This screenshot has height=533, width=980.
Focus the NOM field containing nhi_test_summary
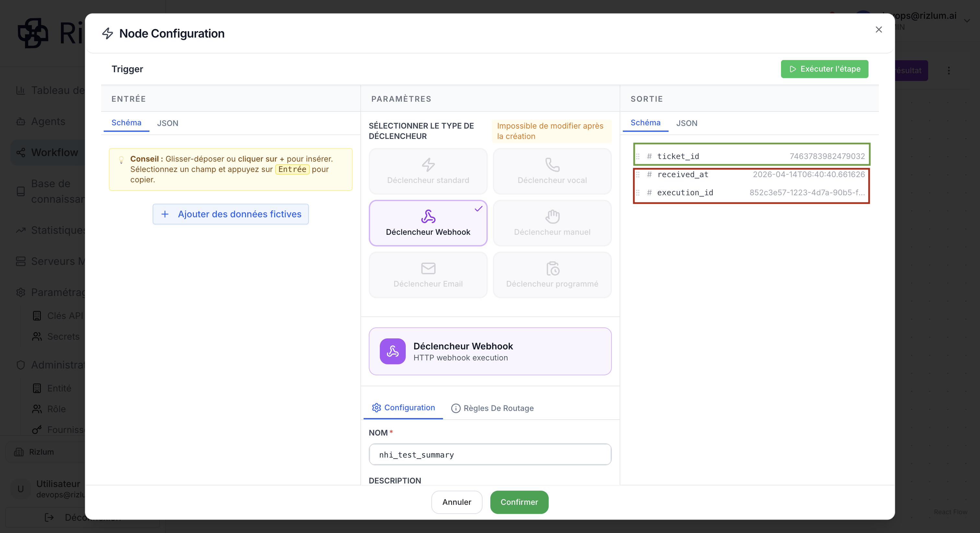tap(490, 454)
